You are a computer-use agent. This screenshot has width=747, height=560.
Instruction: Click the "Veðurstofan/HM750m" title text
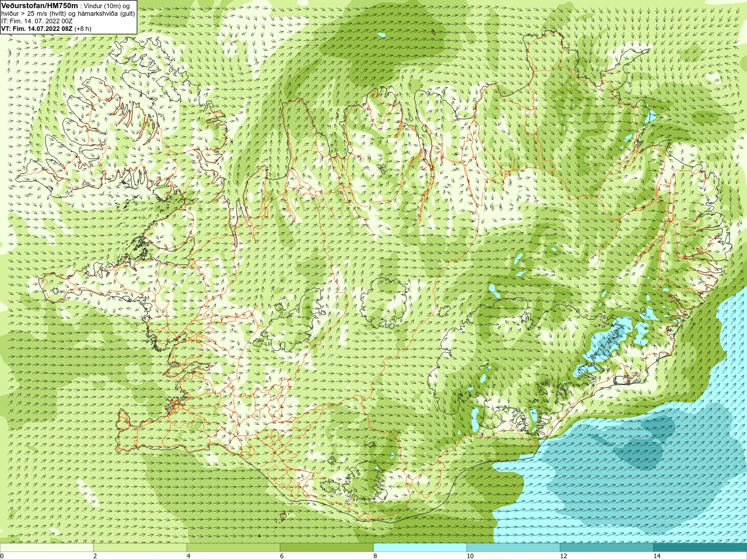(x=40, y=6)
